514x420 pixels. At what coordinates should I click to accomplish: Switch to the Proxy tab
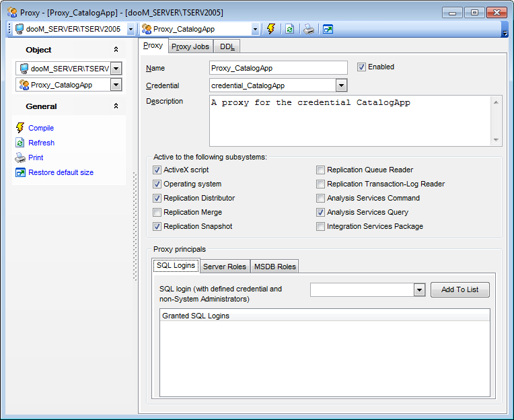click(153, 46)
